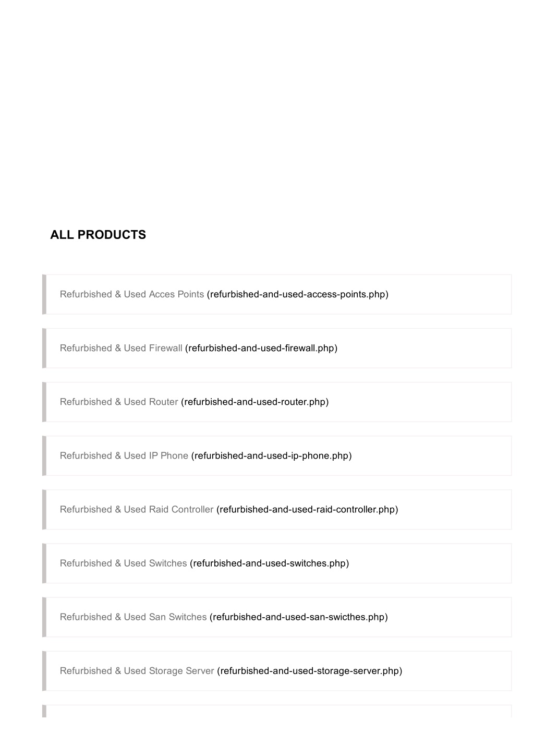
Task: Click the refurbished-and-used-ip-phone.php URL text
Action: coord(272,455)
